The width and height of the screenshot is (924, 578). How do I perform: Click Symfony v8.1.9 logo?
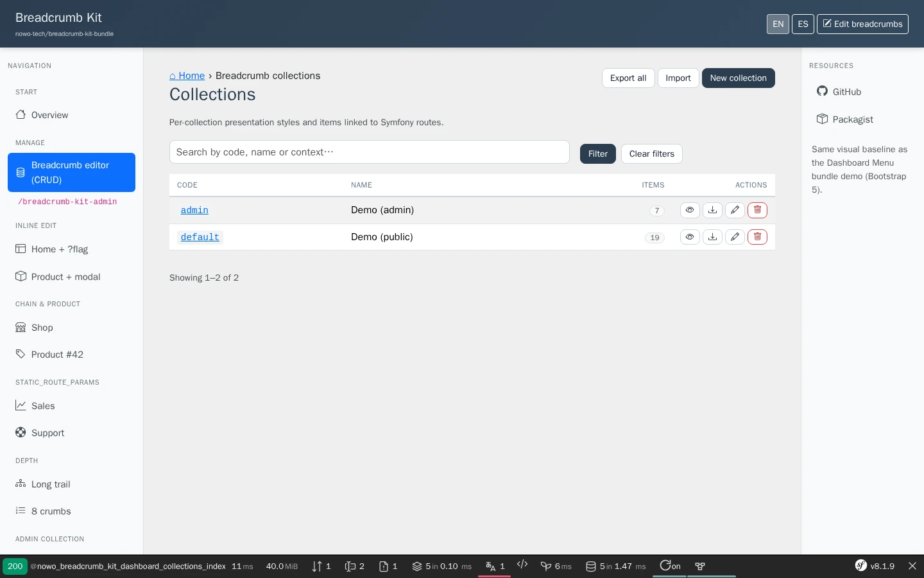875,566
